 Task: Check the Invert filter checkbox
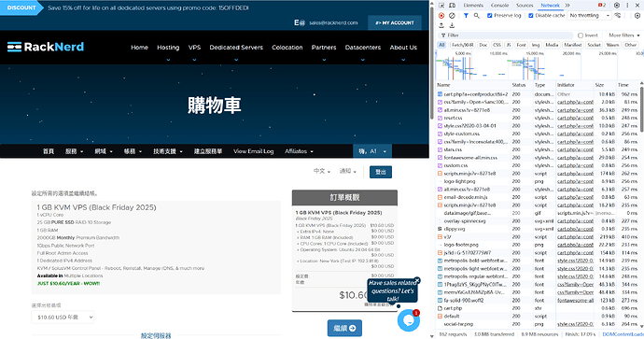[581, 35]
